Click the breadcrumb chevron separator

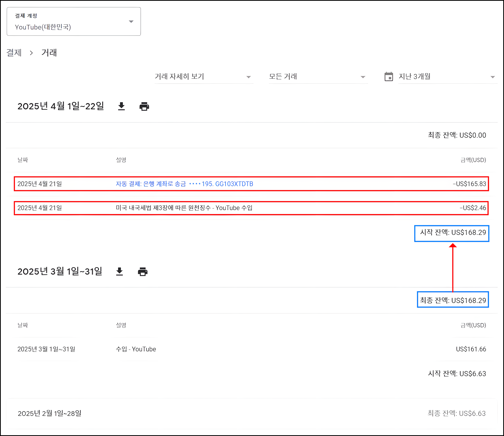[x=31, y=53]
